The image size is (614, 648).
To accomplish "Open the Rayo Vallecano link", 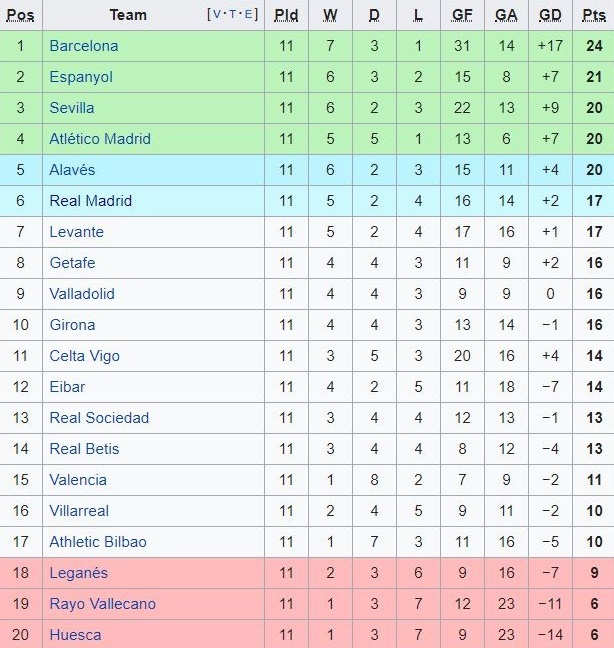I will click(x=103, y=604).
